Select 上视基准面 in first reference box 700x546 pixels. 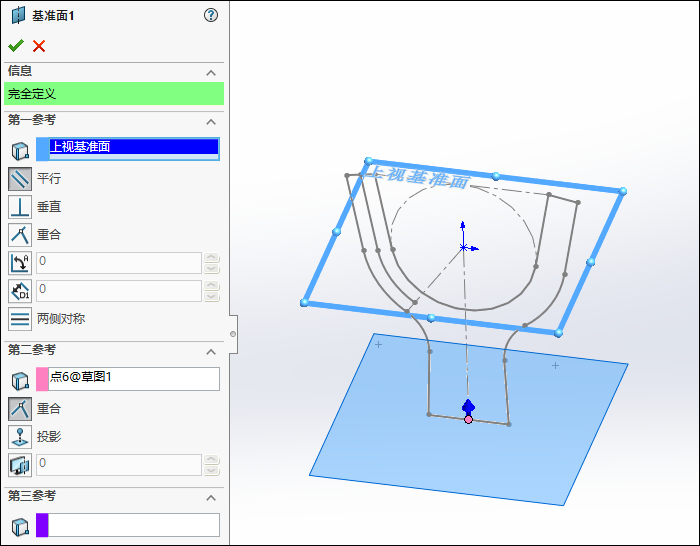(134, 146)
